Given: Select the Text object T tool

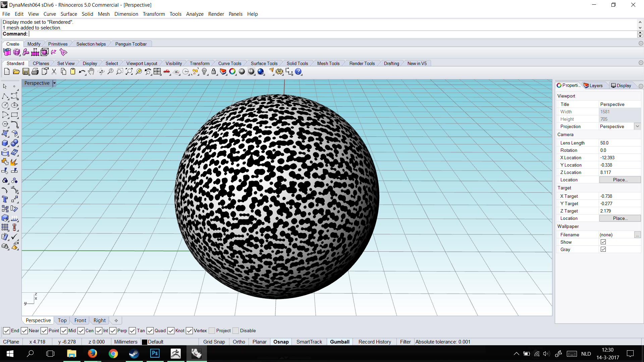Looking at the screenshot, I should click(x=5, y=199).
